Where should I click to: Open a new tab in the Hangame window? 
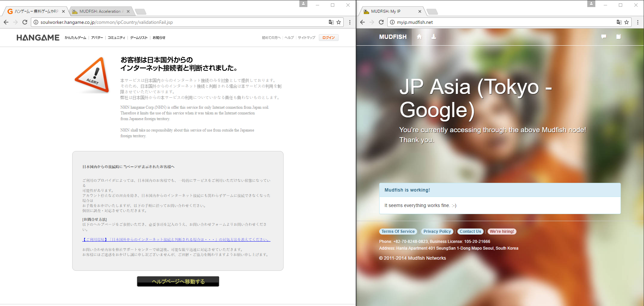(141, 12)
